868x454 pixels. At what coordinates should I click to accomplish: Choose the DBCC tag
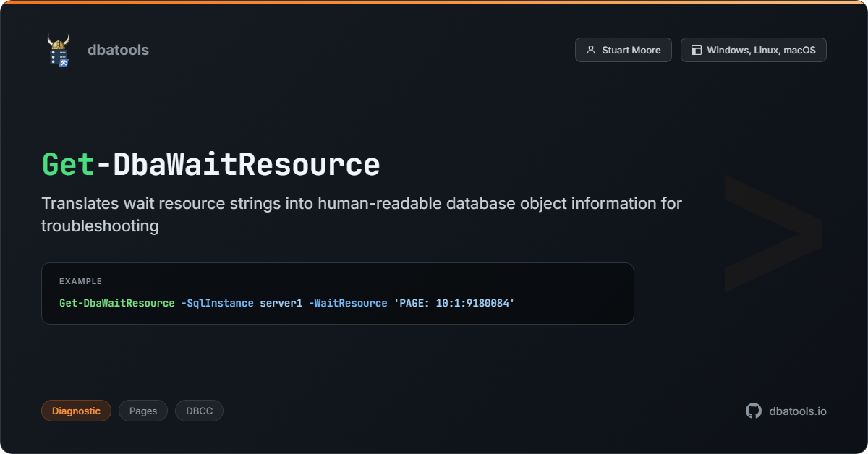pos(199,411)
